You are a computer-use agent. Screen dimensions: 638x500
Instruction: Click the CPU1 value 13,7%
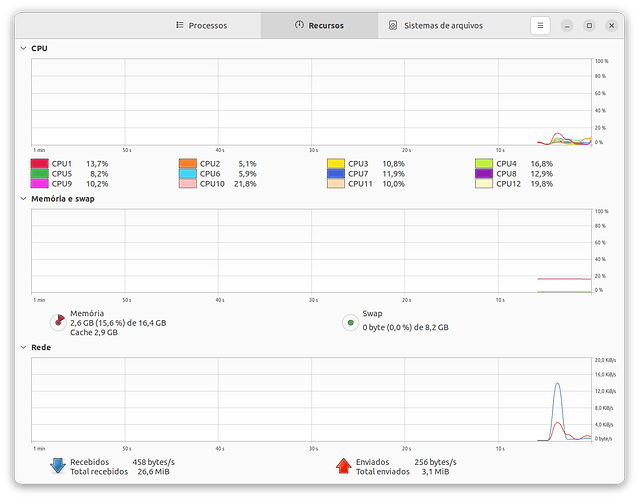pyautogui.click(x=97, y=164)
